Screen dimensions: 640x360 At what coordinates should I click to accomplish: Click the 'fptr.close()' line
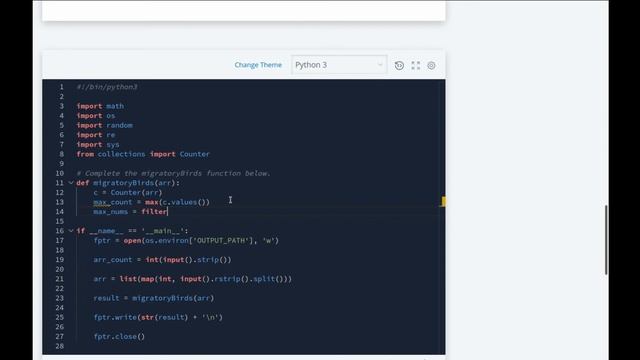(x=119, y=337)
